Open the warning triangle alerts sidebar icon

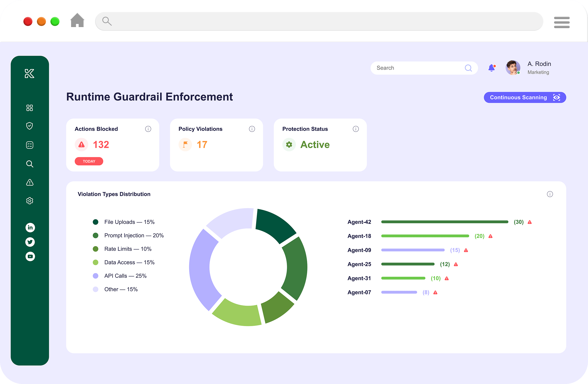(x=30, y=183)
